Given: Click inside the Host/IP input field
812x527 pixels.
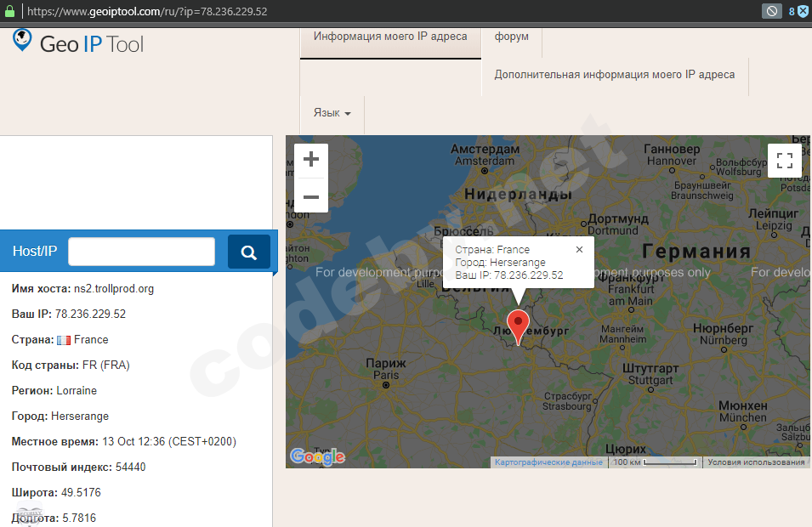Looking at the screenshot, I should pyautogui.click(x=141, y=251).
